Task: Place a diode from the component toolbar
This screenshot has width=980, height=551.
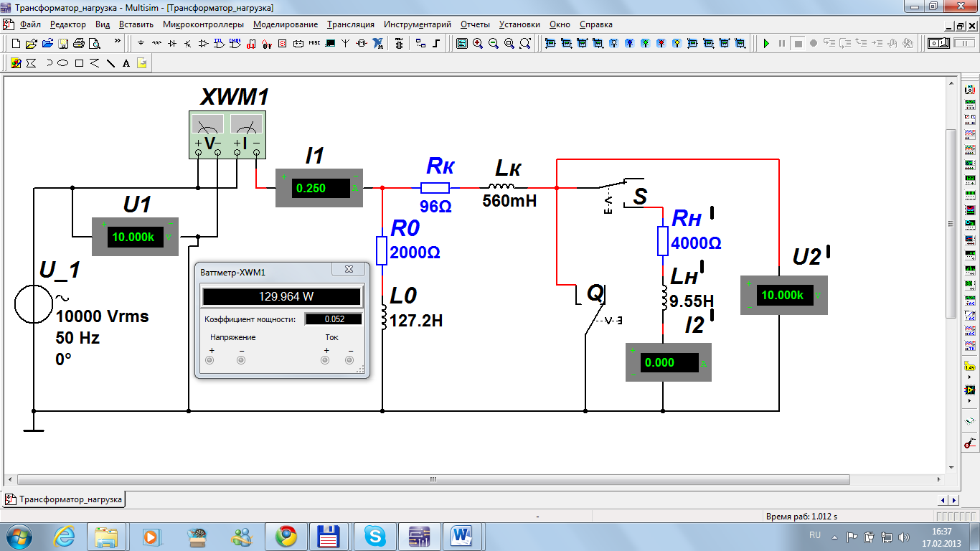Action: (x=172, y=44)
